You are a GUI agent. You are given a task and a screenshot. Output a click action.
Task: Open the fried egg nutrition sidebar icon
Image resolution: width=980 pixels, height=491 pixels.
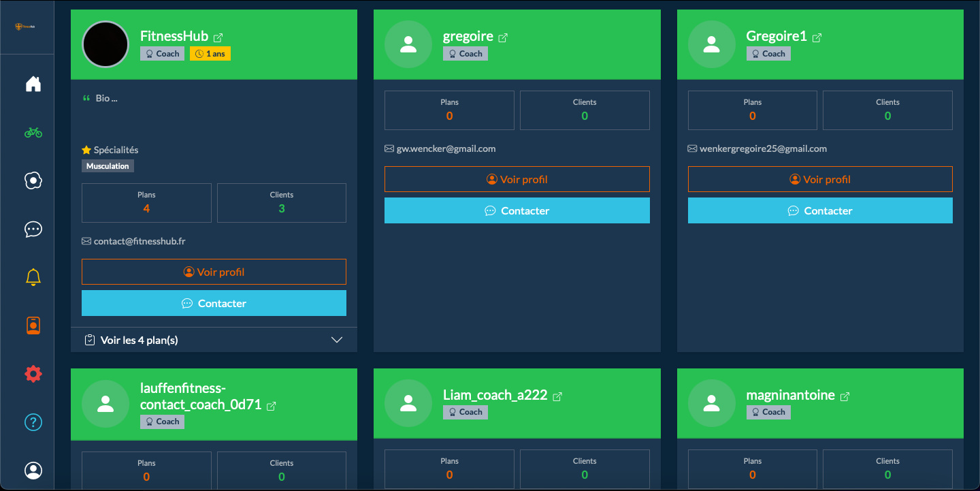(33, 181)
